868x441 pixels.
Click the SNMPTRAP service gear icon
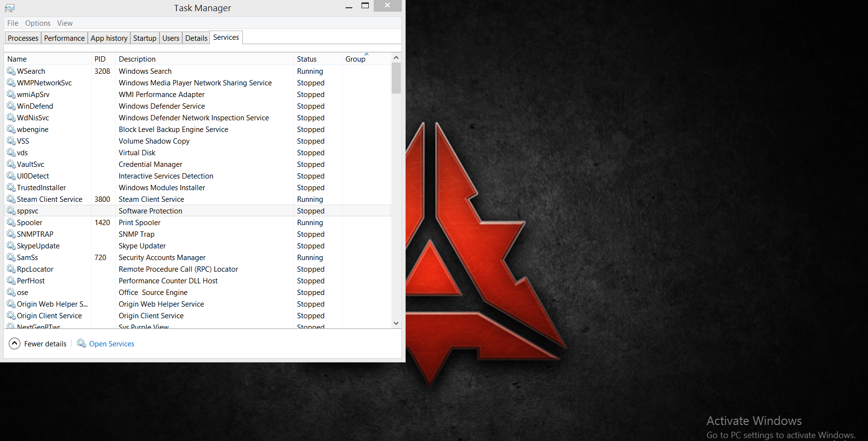tap(11, 234)
